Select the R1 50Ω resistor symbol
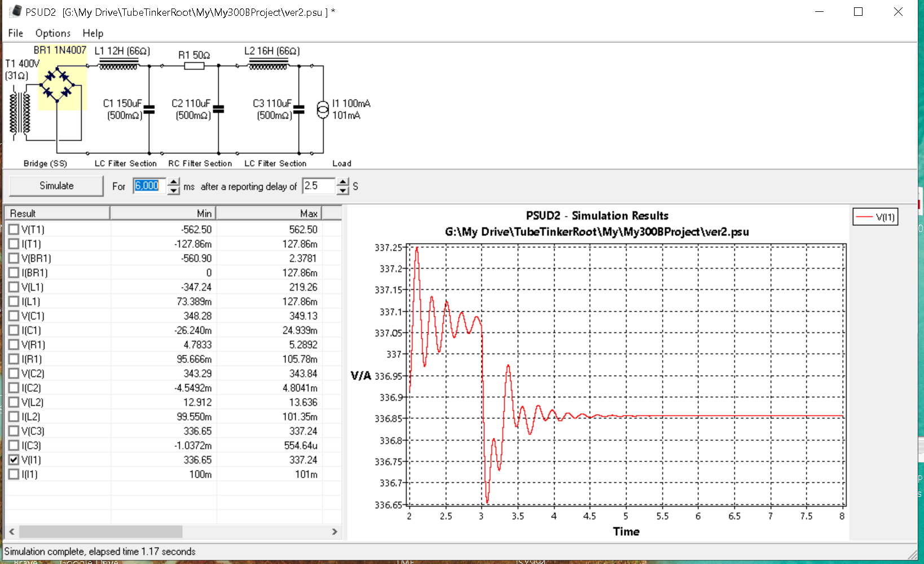 click(195, 66)
